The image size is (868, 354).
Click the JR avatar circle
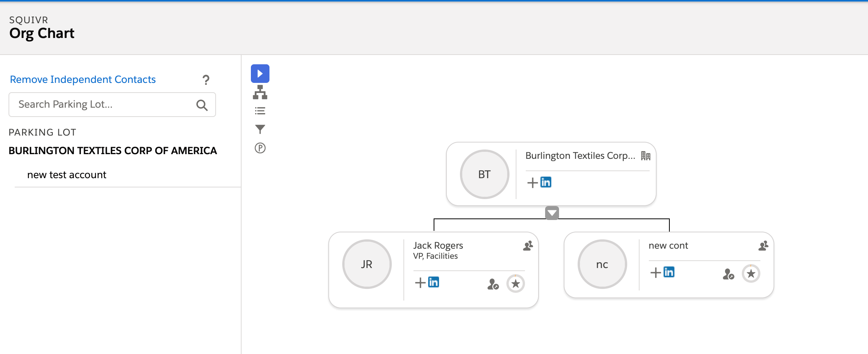(x=367, y=264)
